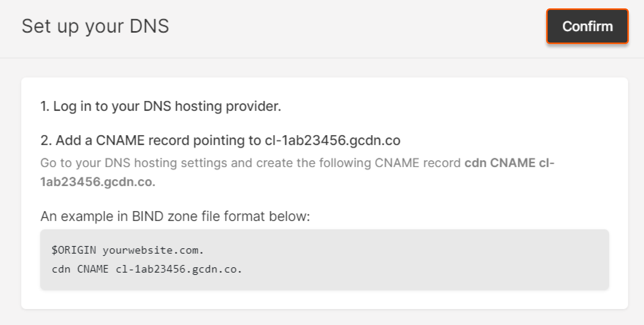Viewport: 644px width, 325px height.
Task: Select 'An example in BIND zone file format below' text
Action: tap(175, 216)
